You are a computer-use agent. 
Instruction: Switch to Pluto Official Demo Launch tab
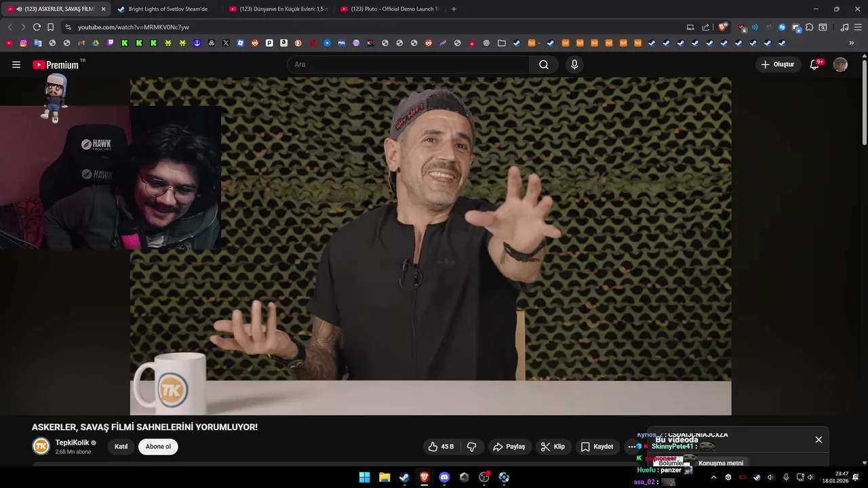(389, 9)
